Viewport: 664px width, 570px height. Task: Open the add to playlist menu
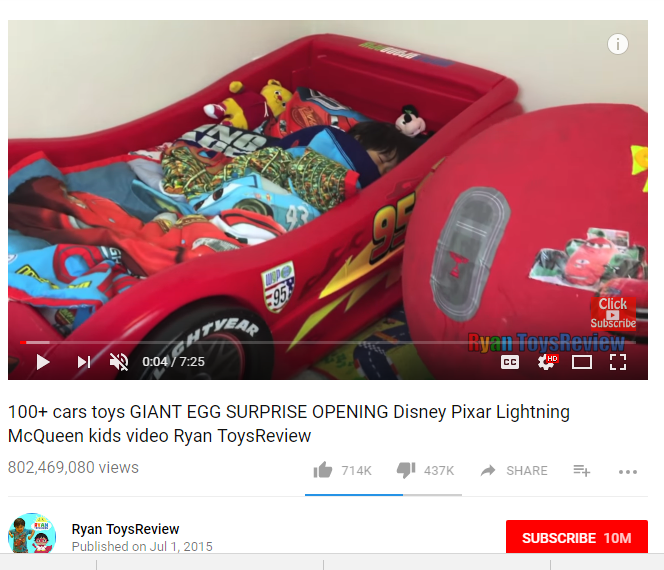coord(582,470)
